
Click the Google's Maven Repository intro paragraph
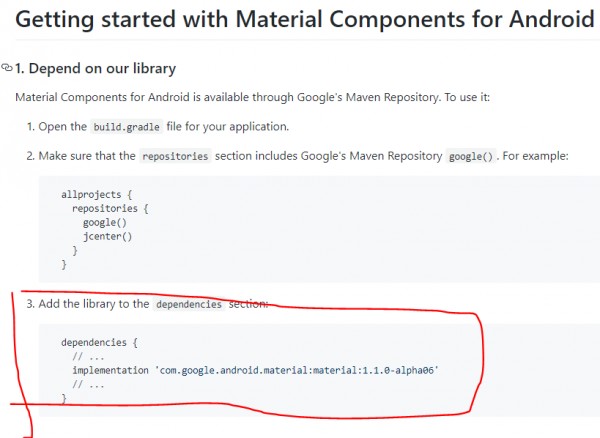tap(253, 97)
